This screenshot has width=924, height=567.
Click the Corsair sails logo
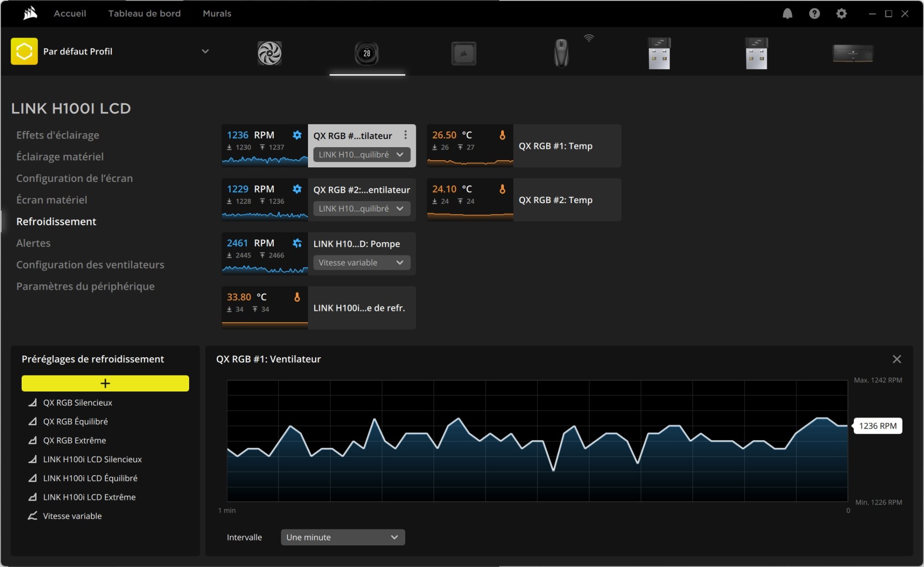pos(30,13)
